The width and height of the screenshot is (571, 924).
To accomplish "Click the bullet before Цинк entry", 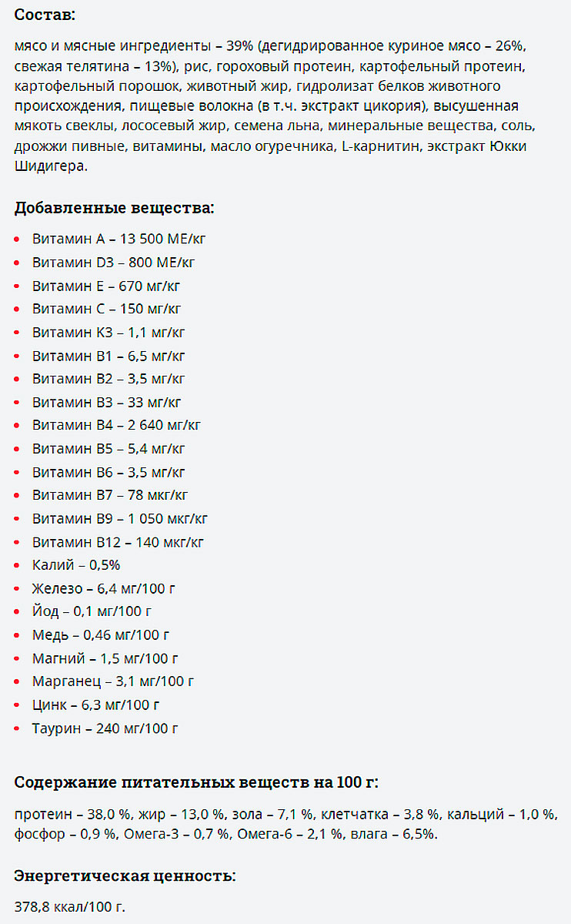I will 18,705.
